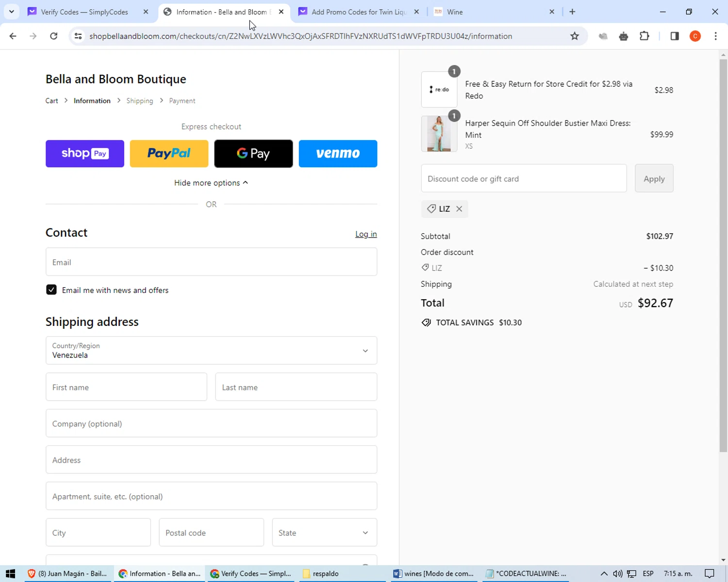
Task: Open the Verify Codes Chrome taskbar window
Action: click(x=250, y=573)
